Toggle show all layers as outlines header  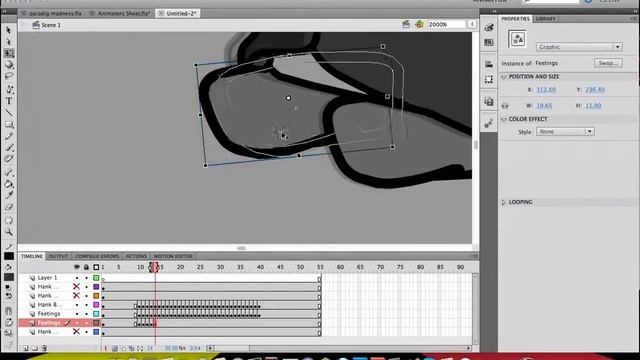tap(96, 267)
